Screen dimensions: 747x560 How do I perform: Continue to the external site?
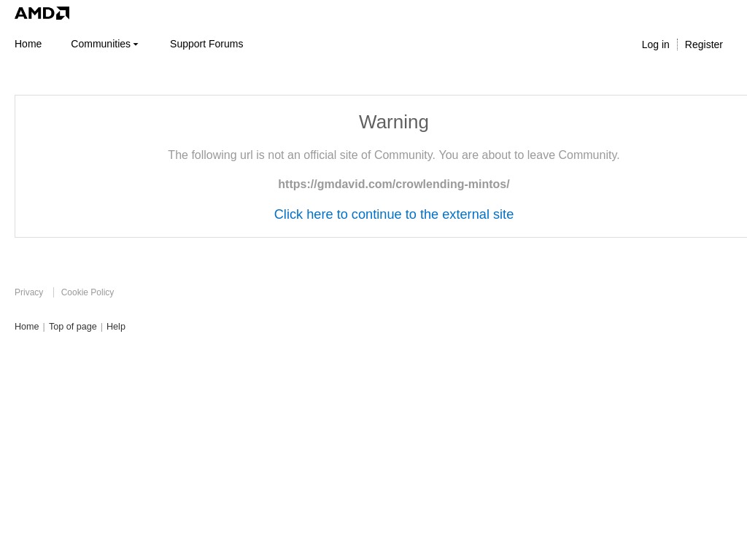pyautogui.click(x=393, y=214)
